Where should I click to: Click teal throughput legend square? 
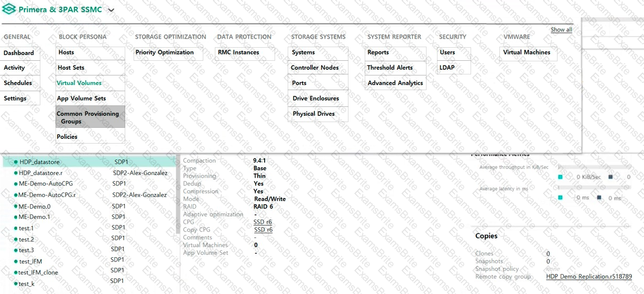click(560, 177)
